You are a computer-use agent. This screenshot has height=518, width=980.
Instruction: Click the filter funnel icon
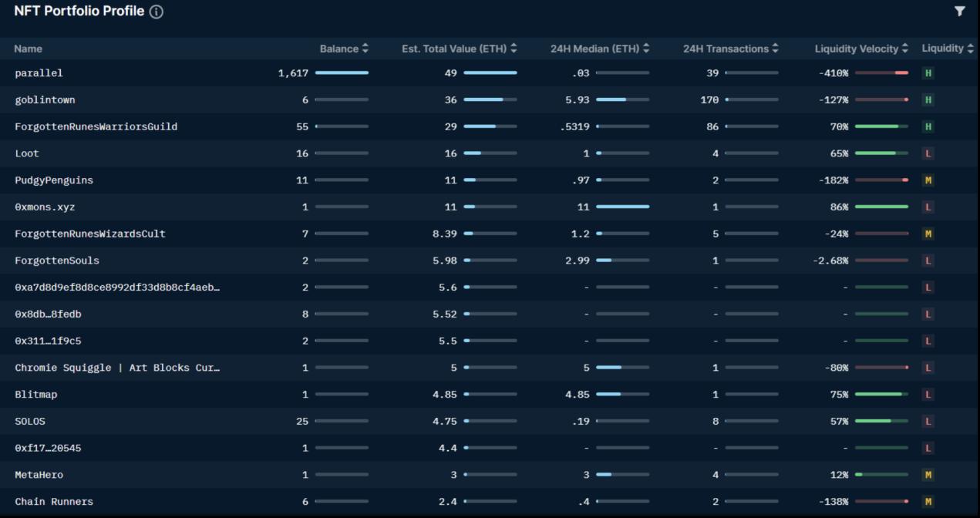[x=959, y=12]
